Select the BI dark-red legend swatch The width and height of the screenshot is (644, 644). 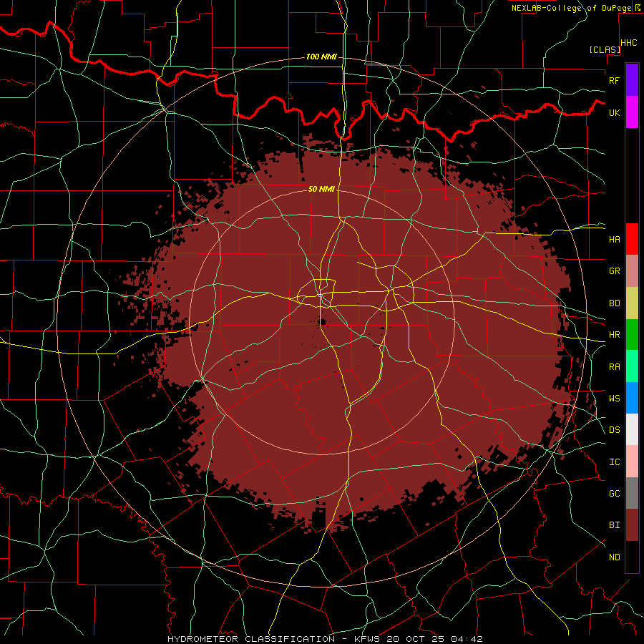tap(632, 525)
